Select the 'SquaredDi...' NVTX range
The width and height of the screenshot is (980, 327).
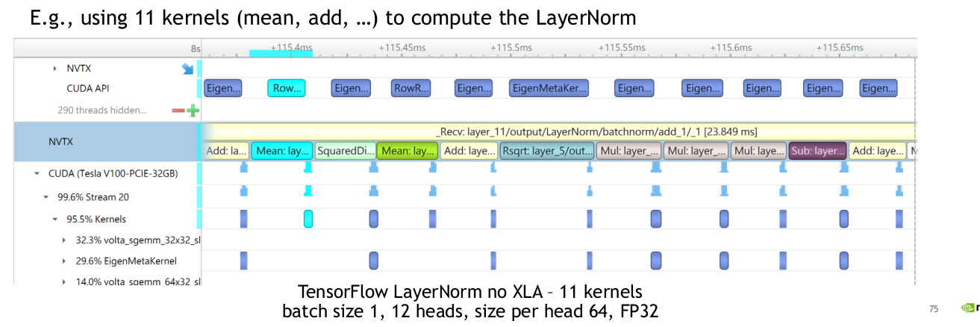[x=346, y=151]
